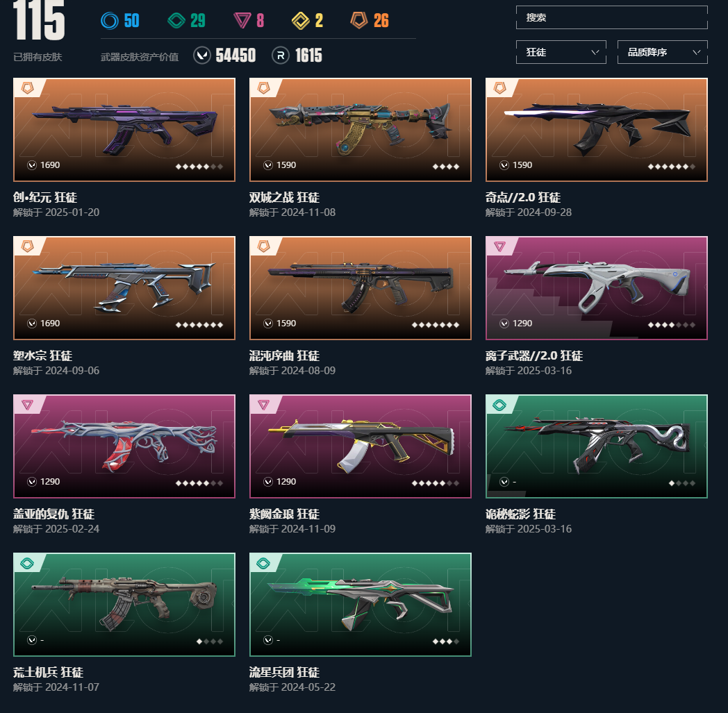
Task: Click the arrow on the 品质降序 dropdown
Action: (x=697, y=53)
